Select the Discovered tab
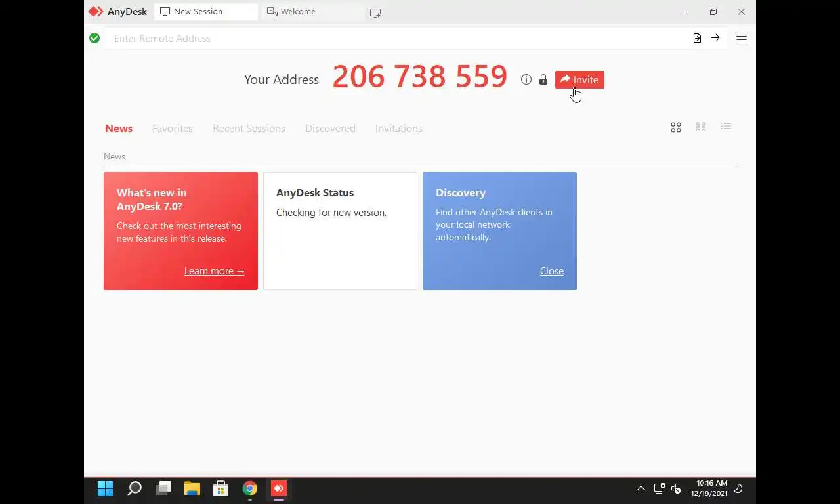 (x=330, y=128)
